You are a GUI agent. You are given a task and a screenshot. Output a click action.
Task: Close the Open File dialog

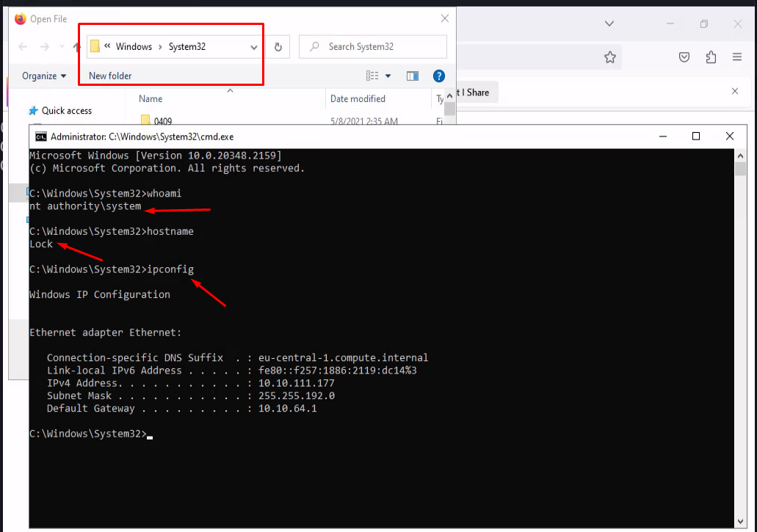pyautogui.click(x=445, y=18)
